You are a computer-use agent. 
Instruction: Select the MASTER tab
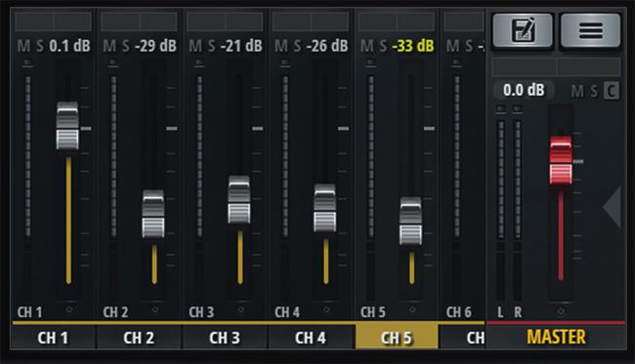[557, 337]
